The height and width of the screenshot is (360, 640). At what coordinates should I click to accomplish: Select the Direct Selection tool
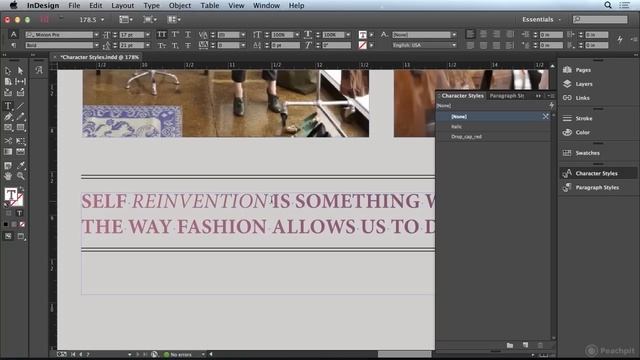20,71
